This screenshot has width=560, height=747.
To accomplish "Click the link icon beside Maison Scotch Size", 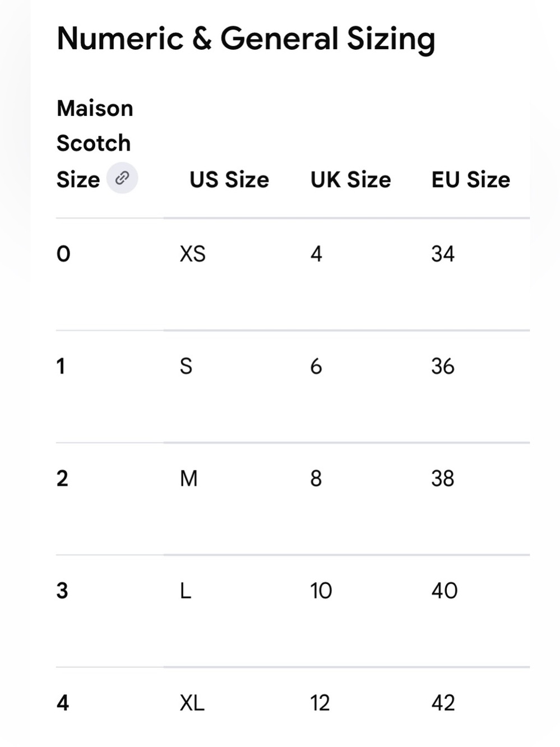I will [x=122, y=178].
